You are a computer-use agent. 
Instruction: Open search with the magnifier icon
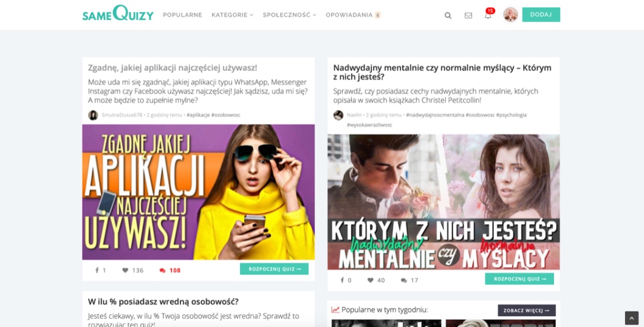448,15
